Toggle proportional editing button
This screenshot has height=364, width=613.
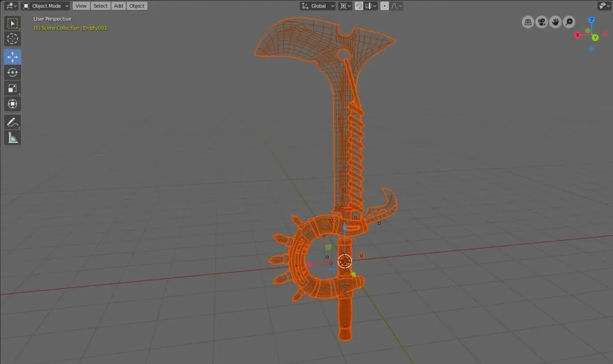[385, 6]
